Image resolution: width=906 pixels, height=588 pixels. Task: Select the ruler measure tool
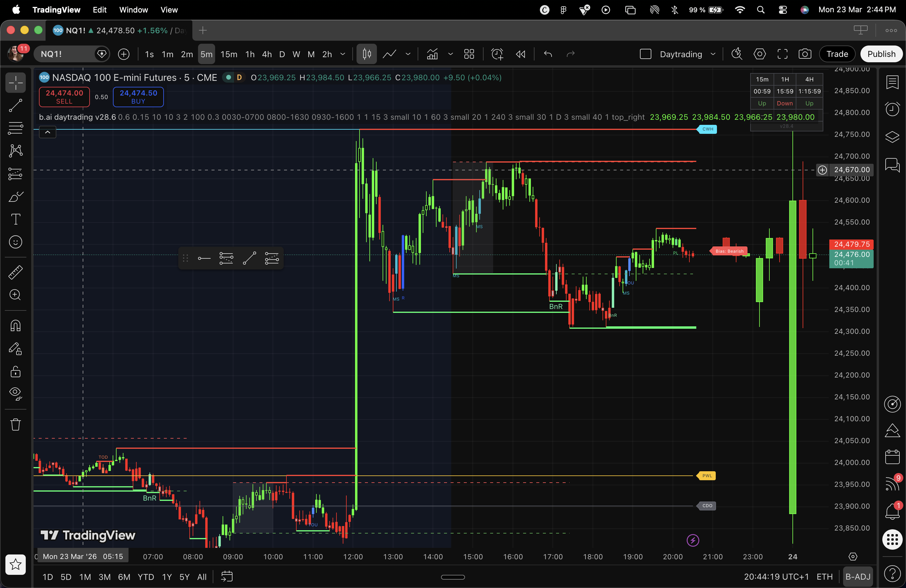point(16,272)
